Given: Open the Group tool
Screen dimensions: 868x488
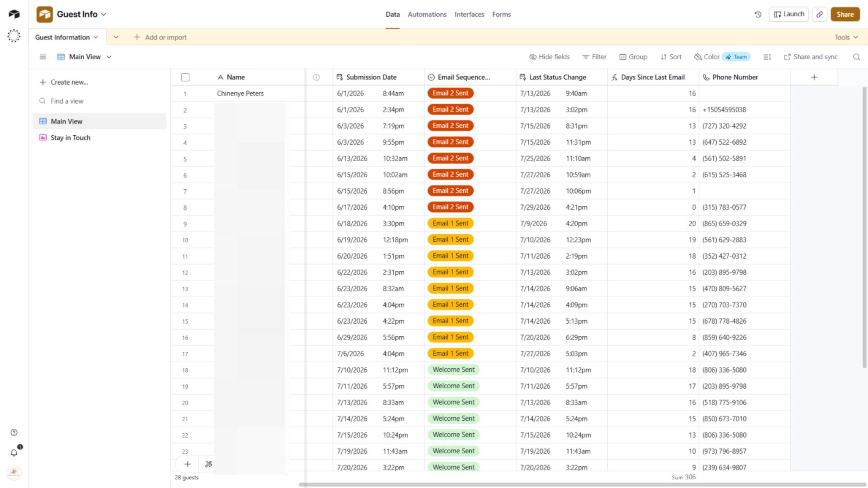Looking at the screenshot, I should click(633, 57).
